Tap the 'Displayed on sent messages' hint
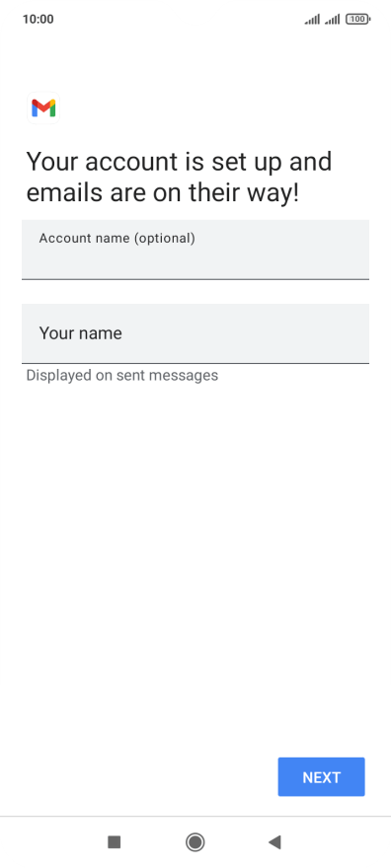391x868 pixels. (x=122, y=376)
